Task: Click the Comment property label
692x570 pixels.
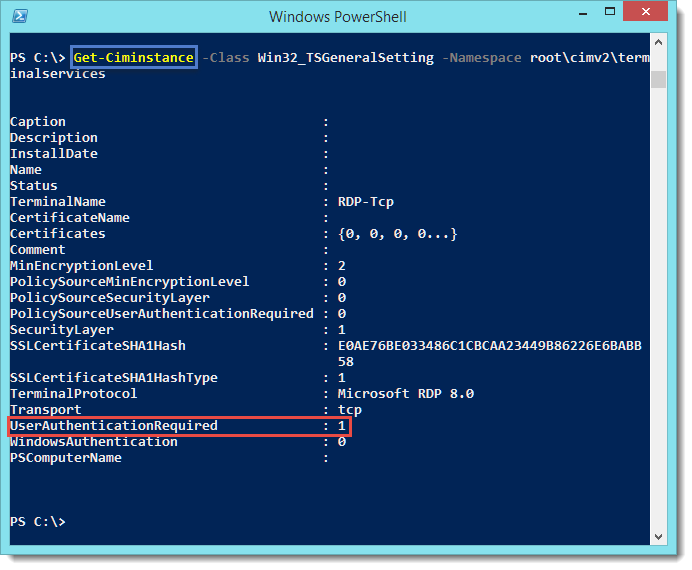Action: point(38,250)
